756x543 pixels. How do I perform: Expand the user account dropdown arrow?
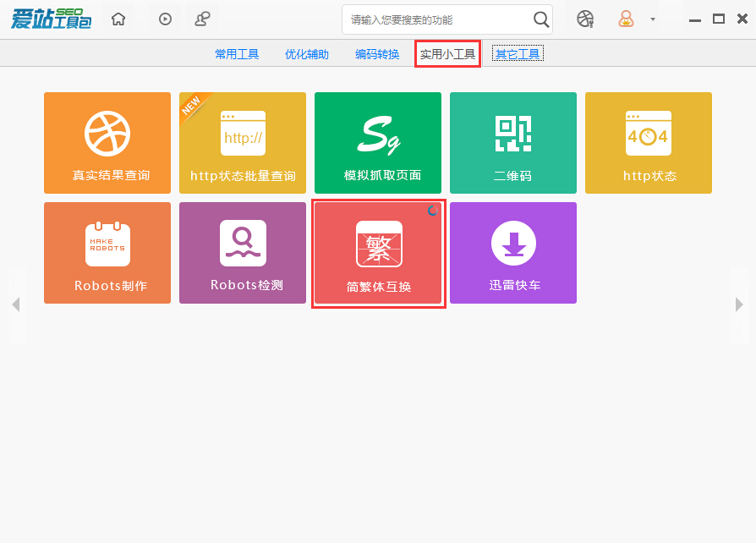pos(652,18)
